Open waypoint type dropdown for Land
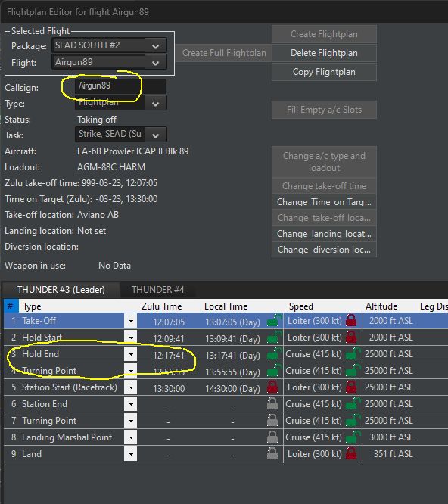Viewport: 448px width, 504px height. (131, 454)
